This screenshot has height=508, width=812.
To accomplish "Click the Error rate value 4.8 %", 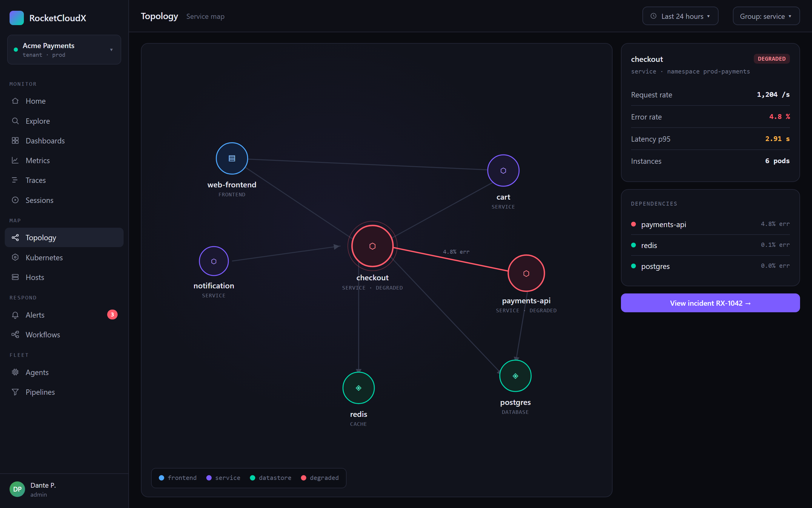I will pos(779,117).
